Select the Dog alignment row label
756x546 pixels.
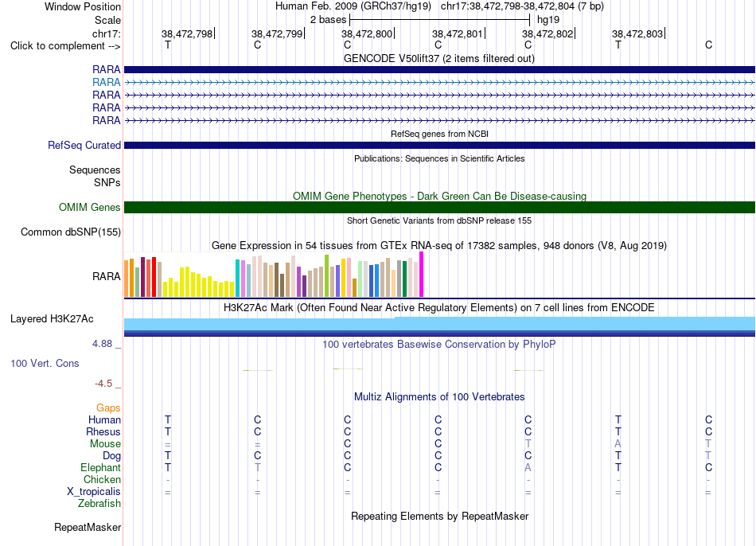click(x=111, y=456)
